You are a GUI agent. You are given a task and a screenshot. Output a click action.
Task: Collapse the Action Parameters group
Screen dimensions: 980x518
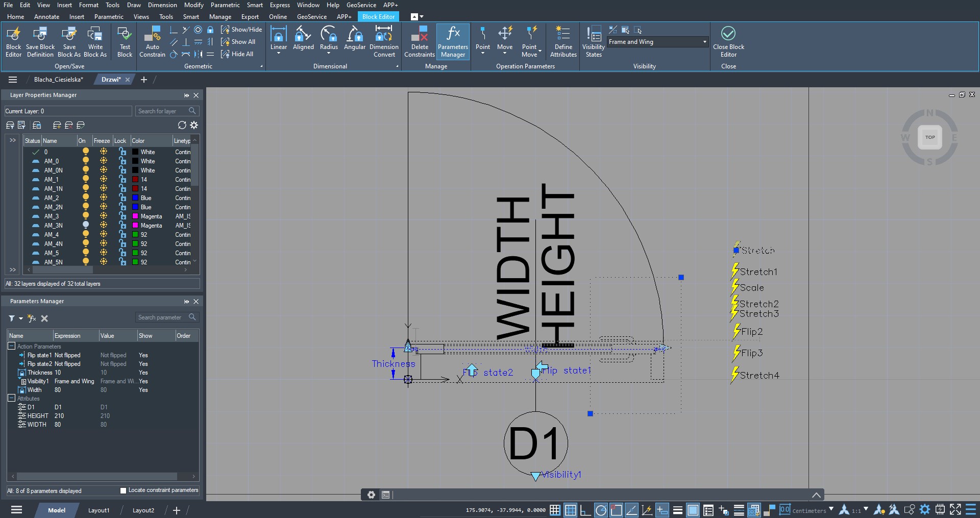pyautogui.click(x=11, y=346)
